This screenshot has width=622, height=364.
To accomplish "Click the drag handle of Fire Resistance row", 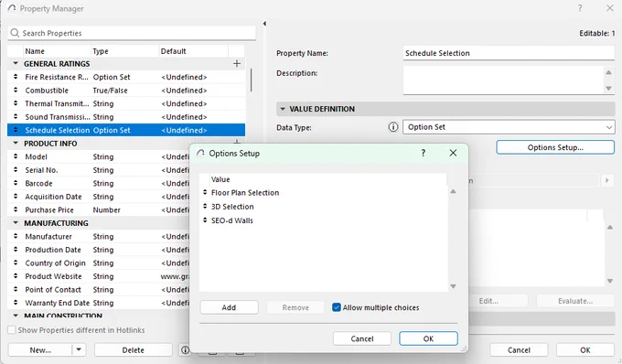I will click(x=16, y=77).
